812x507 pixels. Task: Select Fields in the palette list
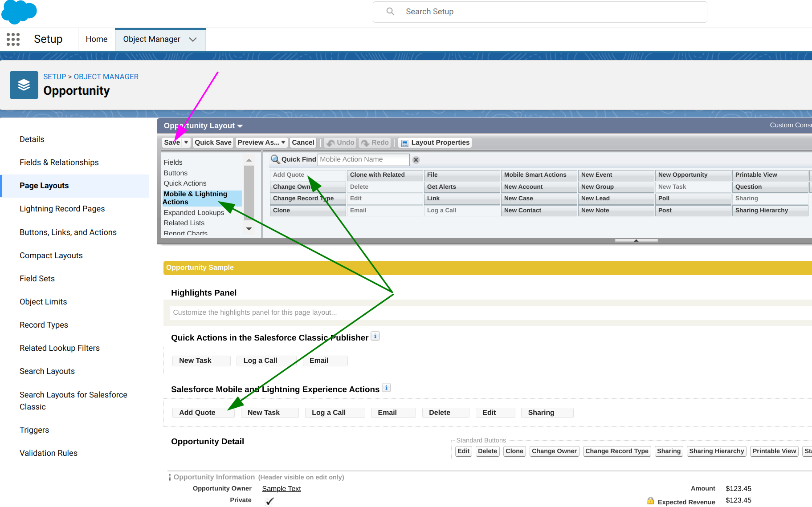pyautogui.click(x=173, y=162)
